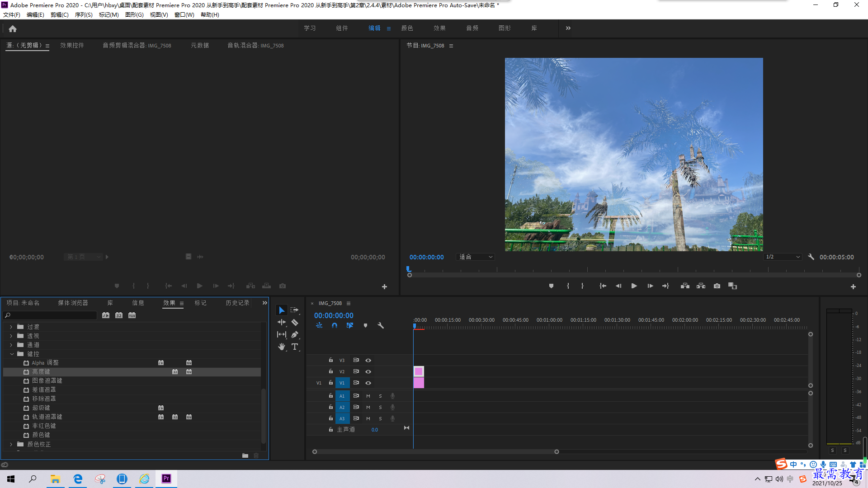This screenshot has width=868, height=488.
Task: Click the program monitor playhead marker
Action: (x=408, y=269)
